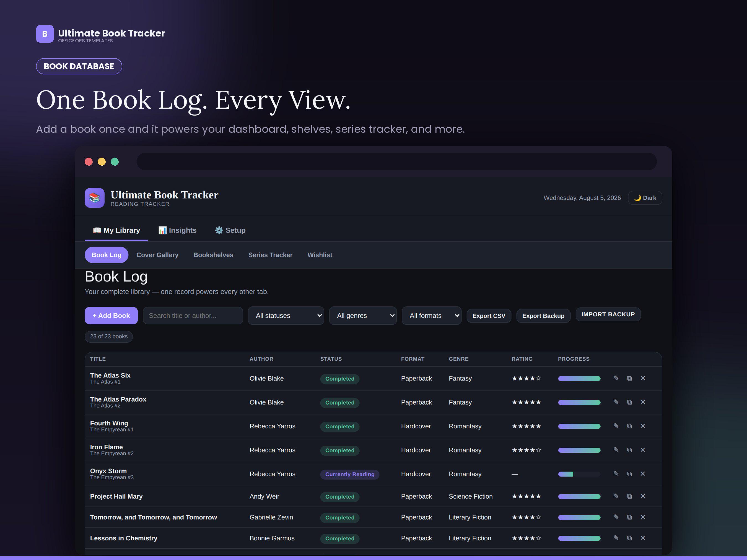Click the Gabrielle Zevin author cell
The height and width of the screenshot is (560, 747).
pyautogui.click(x=271, y=517)
